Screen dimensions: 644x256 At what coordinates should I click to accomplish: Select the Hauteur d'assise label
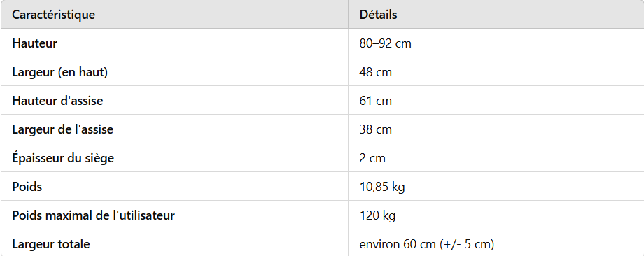[57, 101]
